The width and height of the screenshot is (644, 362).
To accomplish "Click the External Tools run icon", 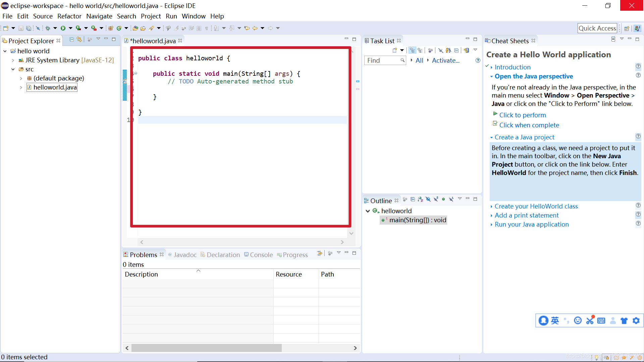I will pyautogui.click(x=94, y=28).
